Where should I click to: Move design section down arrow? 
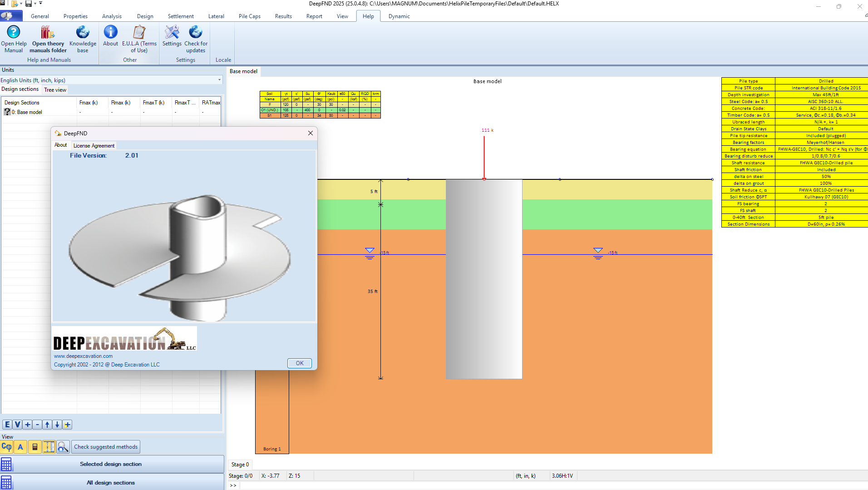click(x=57, y=425)
